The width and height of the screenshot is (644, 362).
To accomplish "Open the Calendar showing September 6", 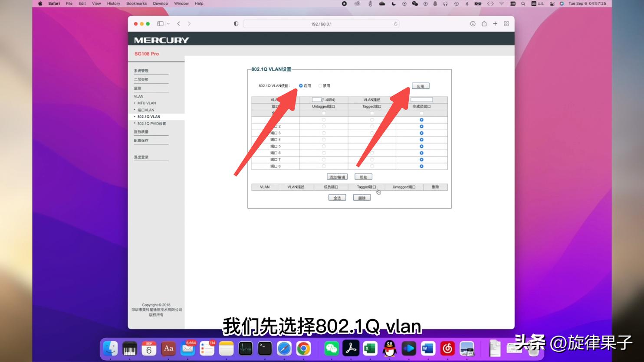I will pos(149,348).
